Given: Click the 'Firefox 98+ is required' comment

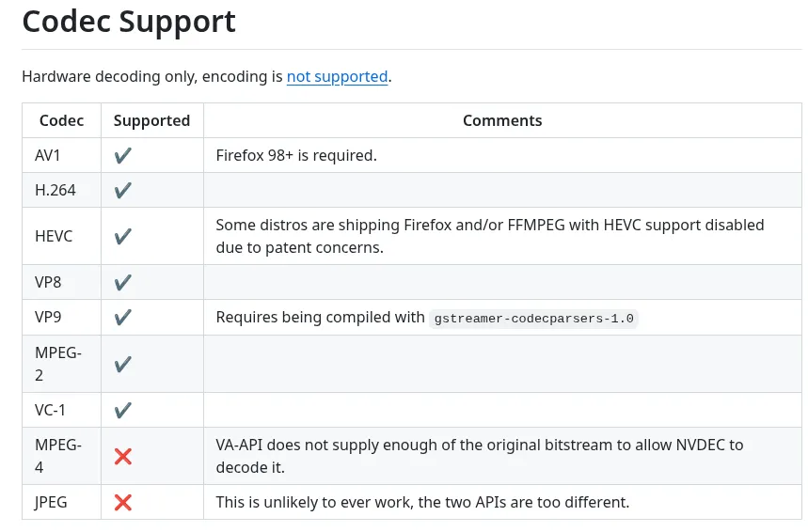Looking at the screenshot, I should point(296,155).
